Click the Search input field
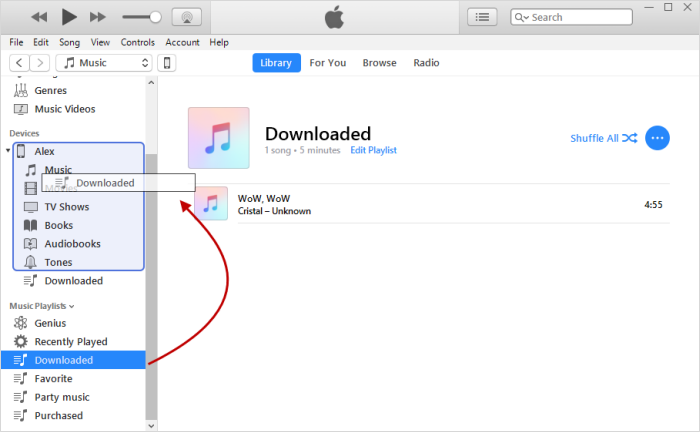The image size is (700, 432). click(x=571, y=17)
